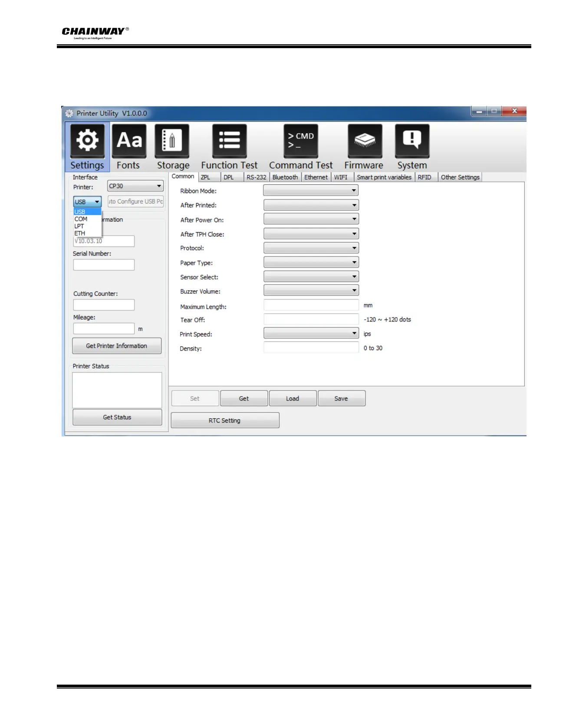Select ETH in the interface list

(x=87, y=233)
